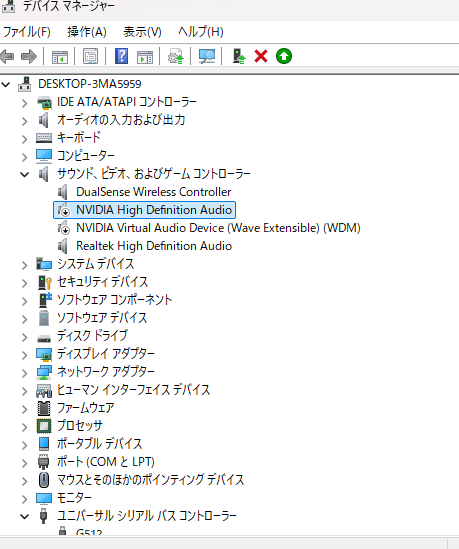The width and height of the screenshot is (459, 549).
Task: Click the show/hide console tree icon
Action: pos(60,56)
